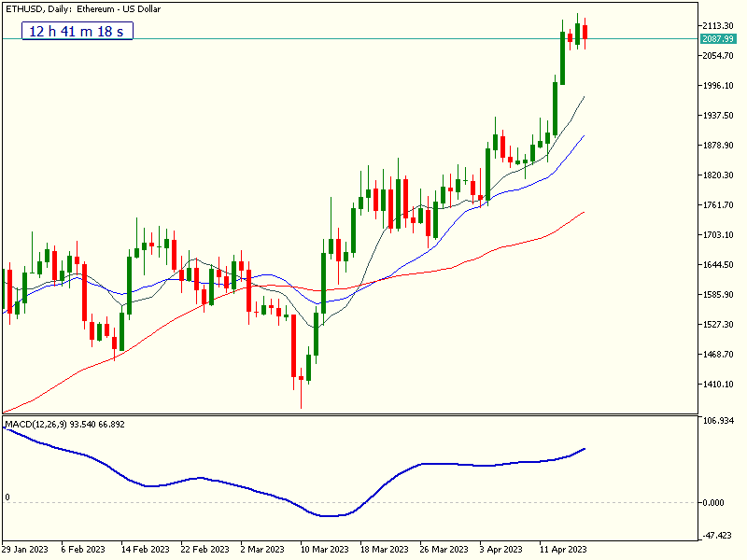Viewport: 747px width, 560px height.
Task: Click the 3 Apr 2023 date label
Action: click(x=503, y=549)
